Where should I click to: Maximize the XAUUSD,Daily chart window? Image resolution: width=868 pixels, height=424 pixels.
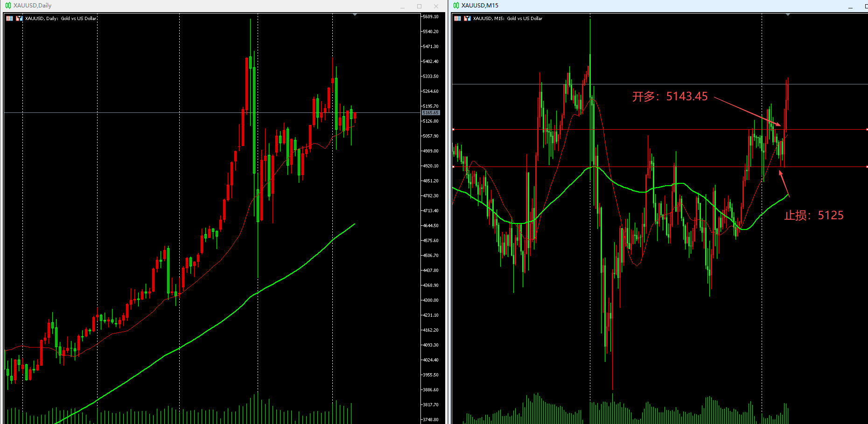click(419, 6)
